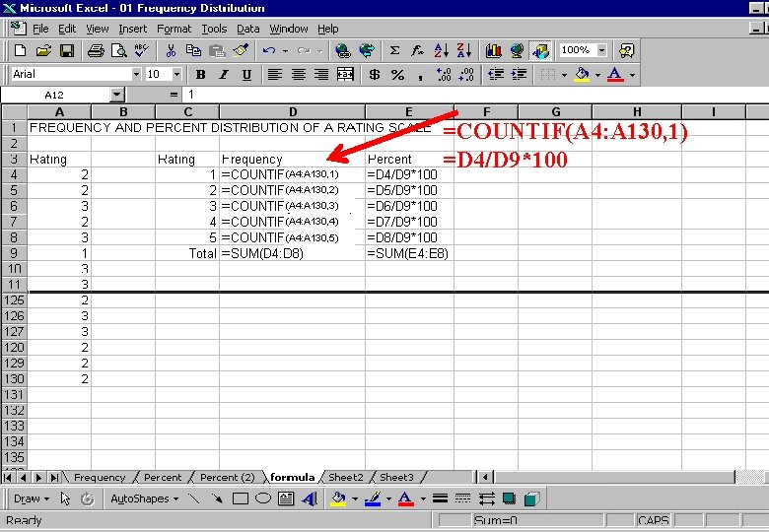Select the =SUM(D4:D8) cell
The image size is (769, 532).
[x=292, y=253]
